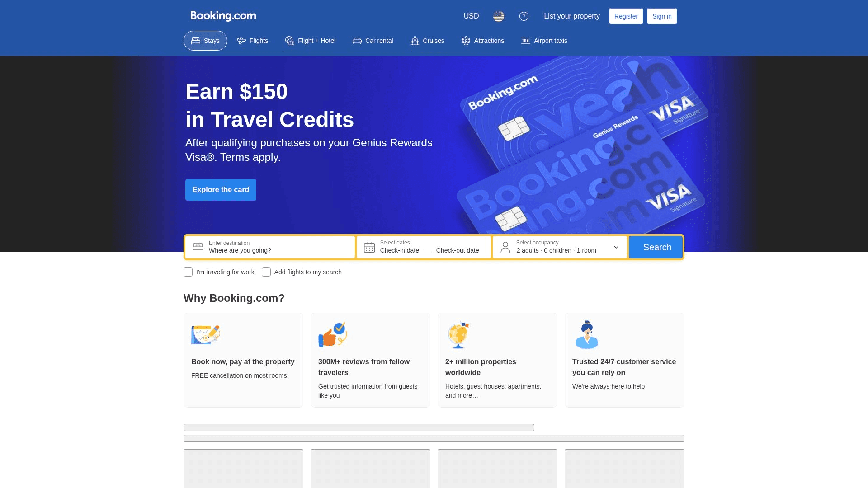Click the Attractions gear-flower icon
868x488 pixels.
(466, 41)
